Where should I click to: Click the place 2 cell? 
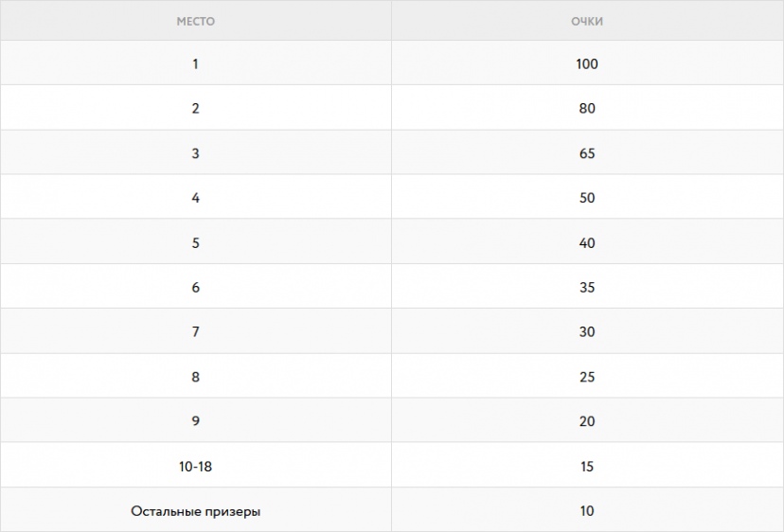coord(195,108)
